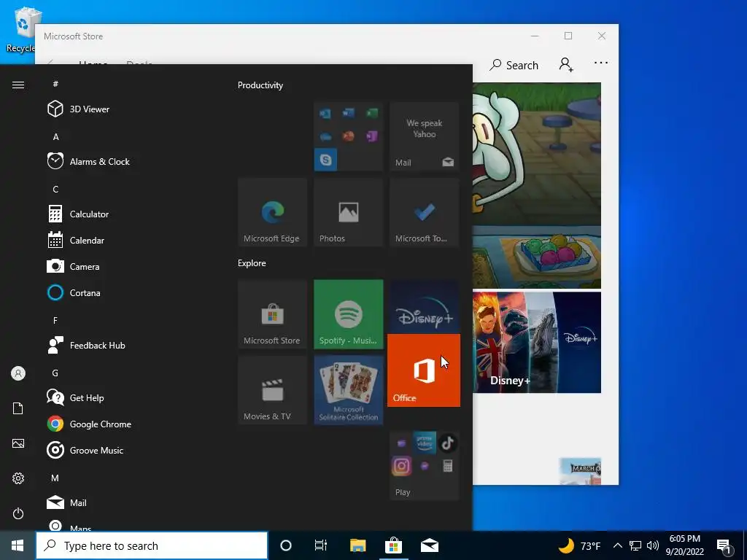
Task: Click the # letter header in app list
Action: 55,84
